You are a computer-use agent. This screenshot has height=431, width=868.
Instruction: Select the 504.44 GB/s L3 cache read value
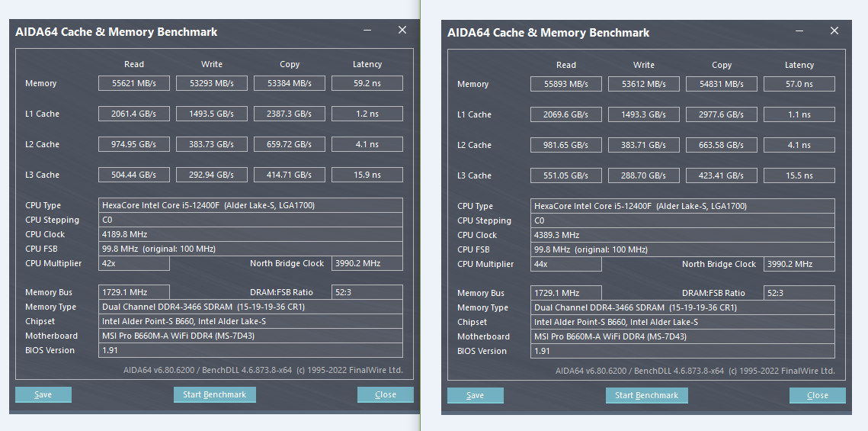click(x=133, y=175)
